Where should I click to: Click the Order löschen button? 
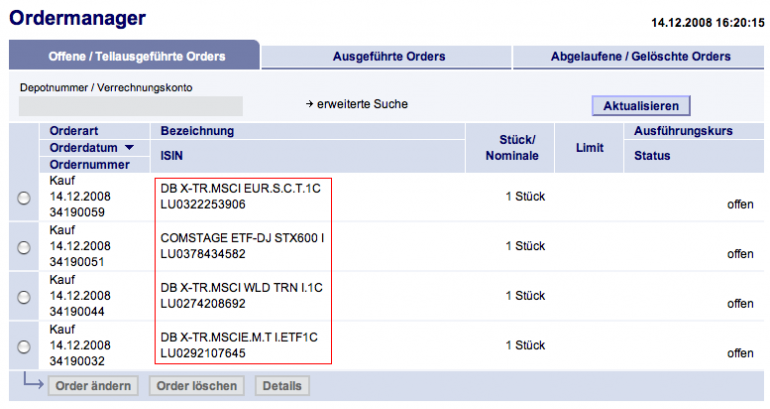tap(195, 386)
